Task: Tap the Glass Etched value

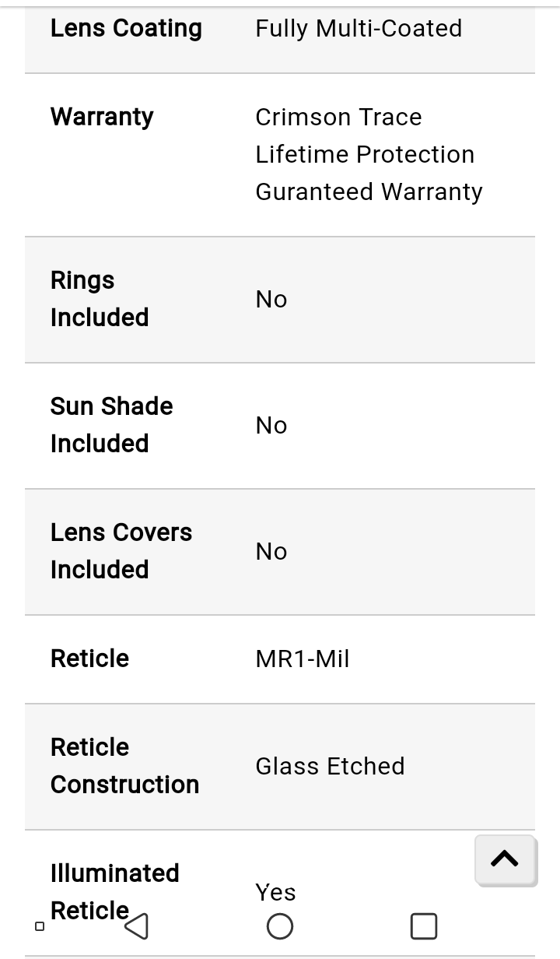Action: 330,766
